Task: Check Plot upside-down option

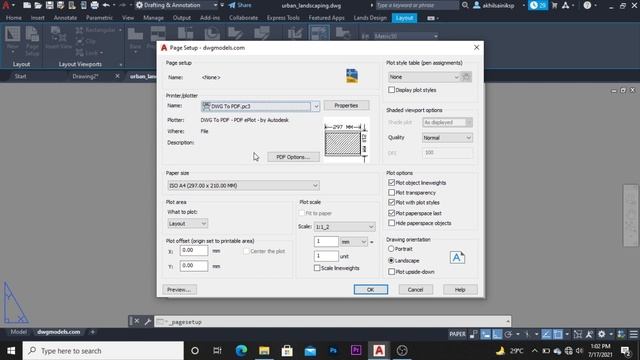Action: (x=391, y=271)
